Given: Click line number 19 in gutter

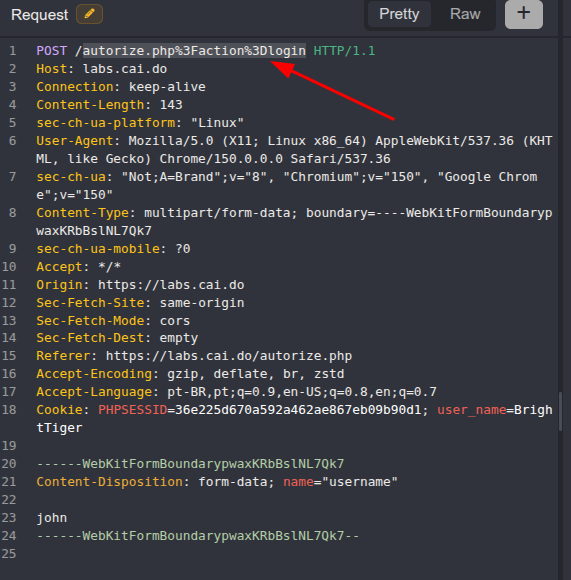Looking at the screenshot, I should pyautogui.click(x=9, y=445).
